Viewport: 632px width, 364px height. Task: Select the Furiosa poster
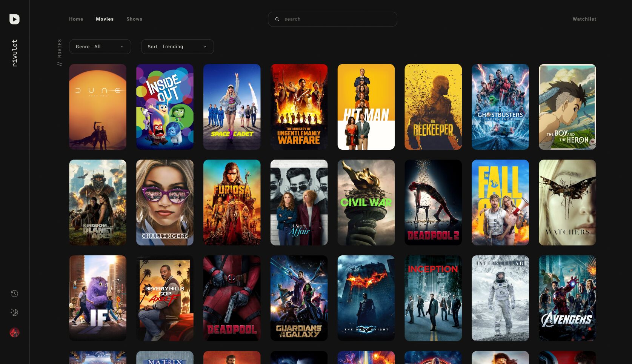(232, 203)
